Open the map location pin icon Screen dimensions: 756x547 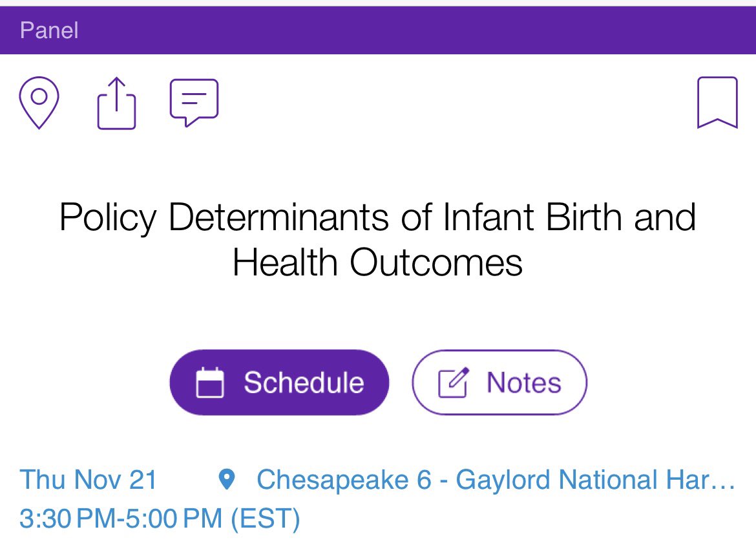point(39,102)
